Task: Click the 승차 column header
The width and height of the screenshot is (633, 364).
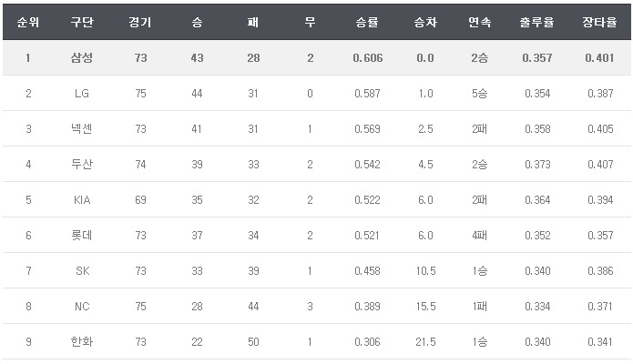Action: [x=424, y=22]
